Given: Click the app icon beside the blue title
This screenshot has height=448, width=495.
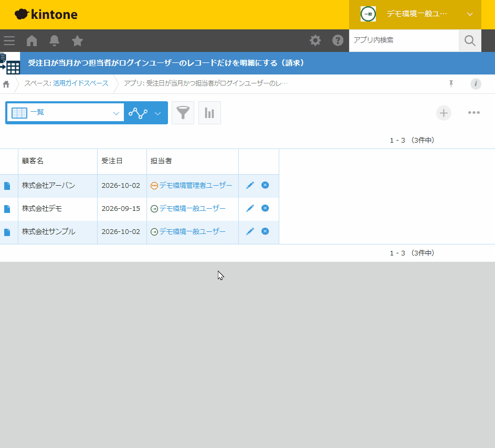Looking at the screenshot, I should pos(10,63).
